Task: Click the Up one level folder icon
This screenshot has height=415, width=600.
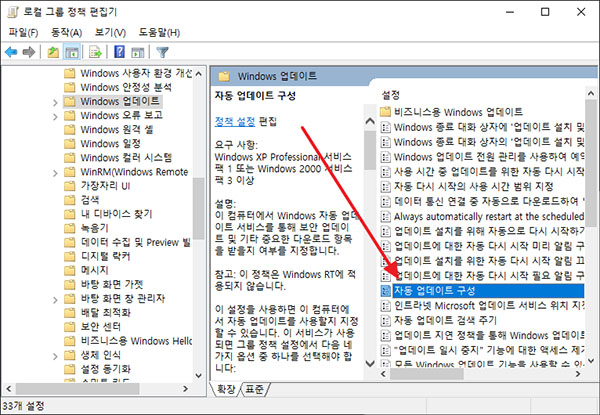Action: [x=53, y=52]
